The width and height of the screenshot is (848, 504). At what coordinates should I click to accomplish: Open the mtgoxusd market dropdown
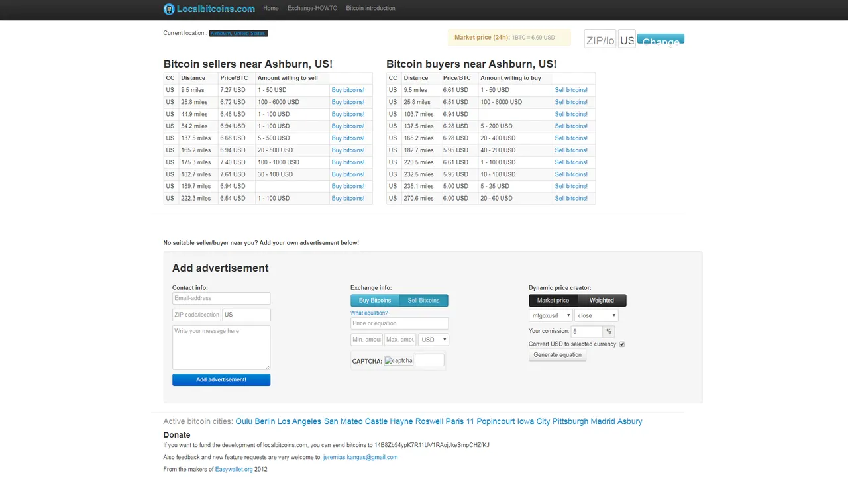551,316
